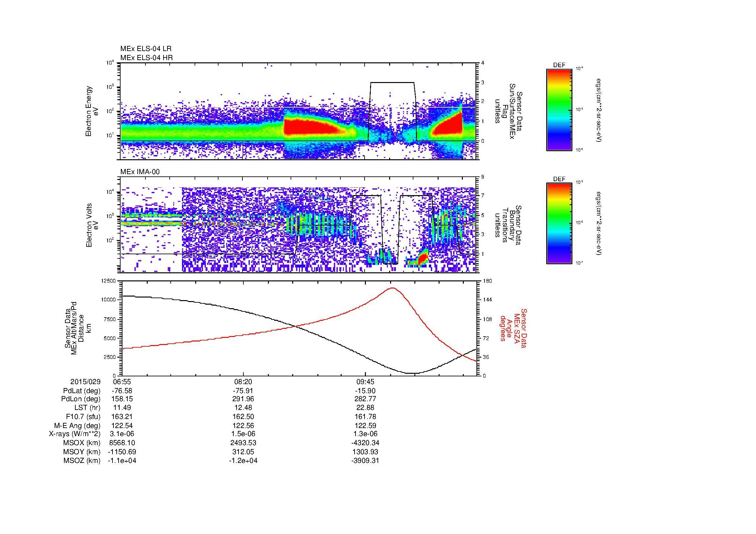The image size is (756, 534).
Task: Click the F10.7 value 161.78
Action: point(365,417)
